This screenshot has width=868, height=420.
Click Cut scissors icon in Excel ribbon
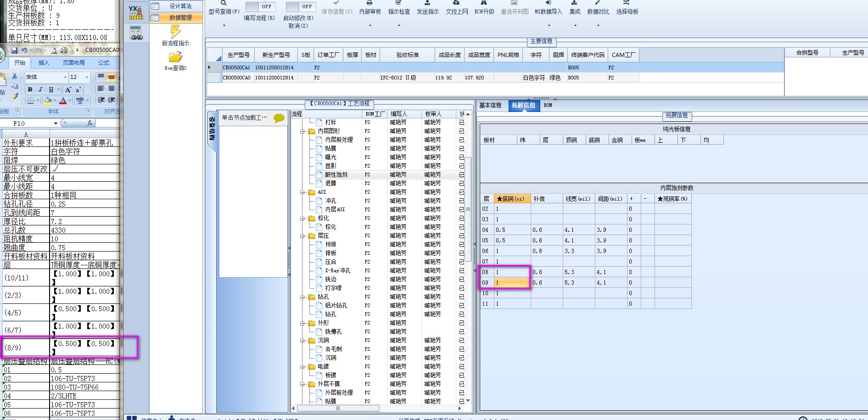point(15,76)
